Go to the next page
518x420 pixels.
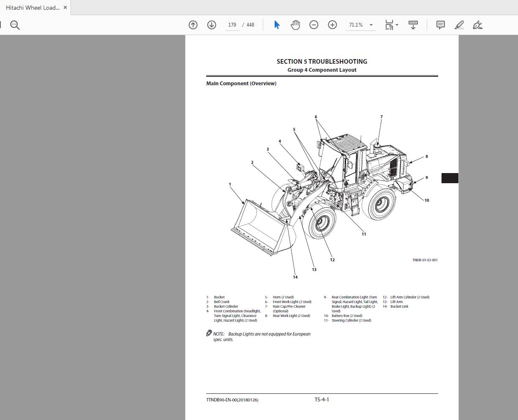coord(211,25)
